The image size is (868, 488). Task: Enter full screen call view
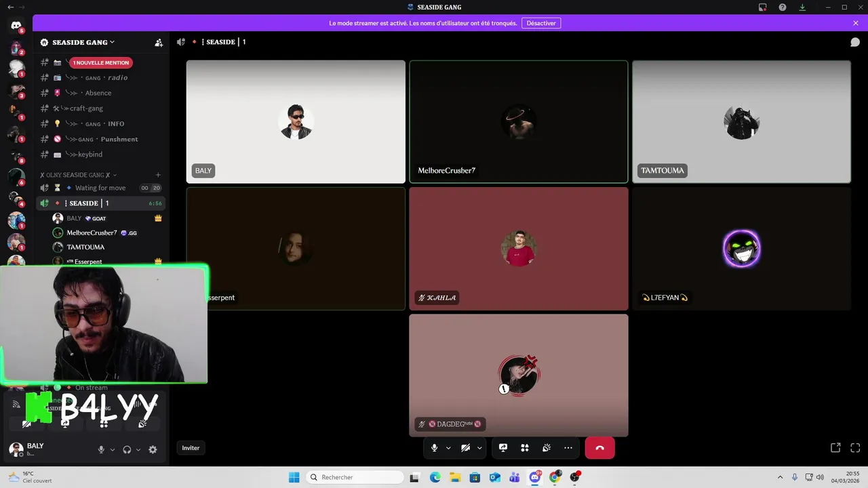(x=855, y=448)
